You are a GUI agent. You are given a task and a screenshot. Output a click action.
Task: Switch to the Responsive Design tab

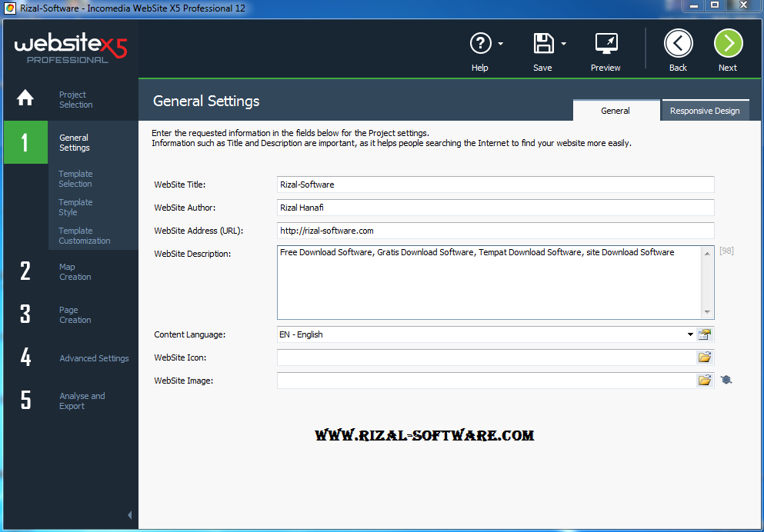(705, 111)
